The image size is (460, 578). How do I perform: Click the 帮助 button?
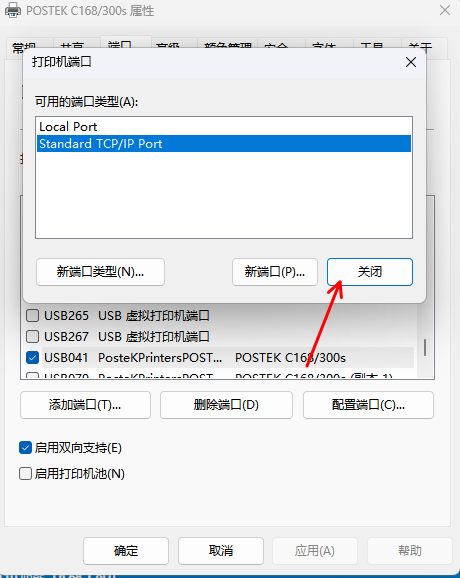[x=410, y=551]
